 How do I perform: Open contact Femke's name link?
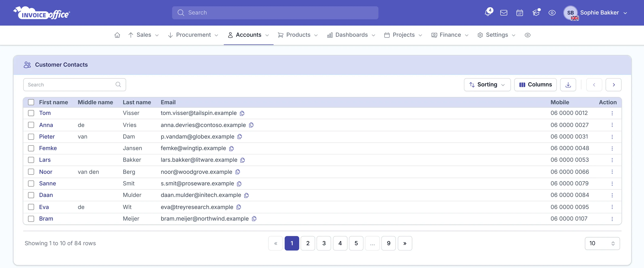48,148
